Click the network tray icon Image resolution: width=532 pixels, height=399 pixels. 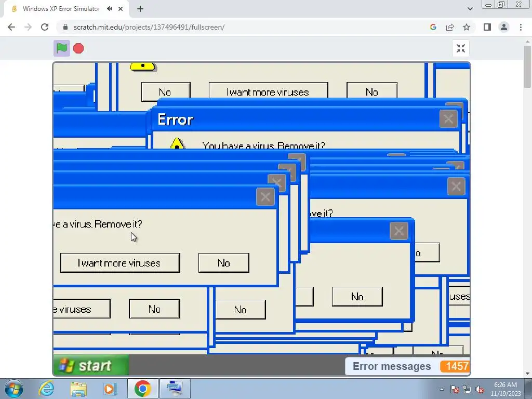pyautogui.click(x=467, y=389)
